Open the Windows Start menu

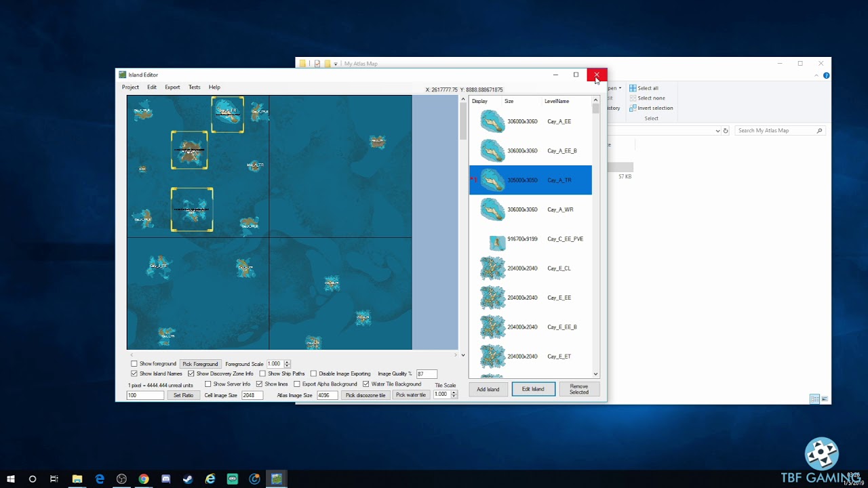(x=11, y=479)
